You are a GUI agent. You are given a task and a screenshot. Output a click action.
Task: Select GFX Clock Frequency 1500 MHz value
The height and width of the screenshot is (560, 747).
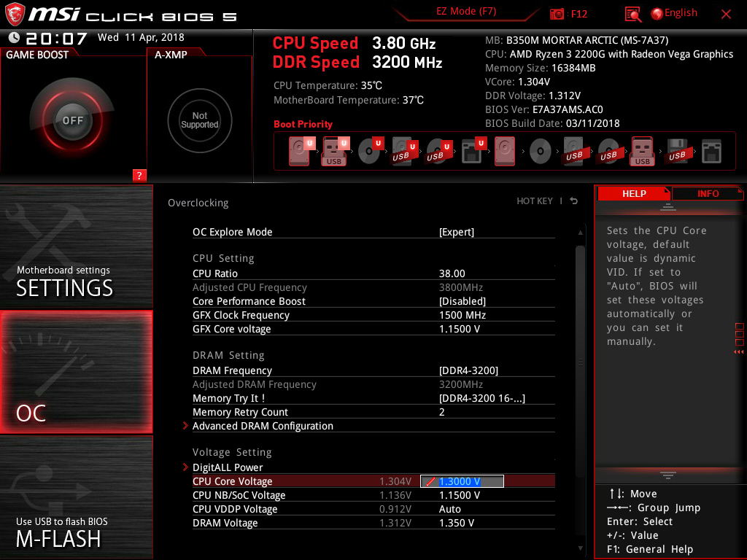(x=462, y=315)
